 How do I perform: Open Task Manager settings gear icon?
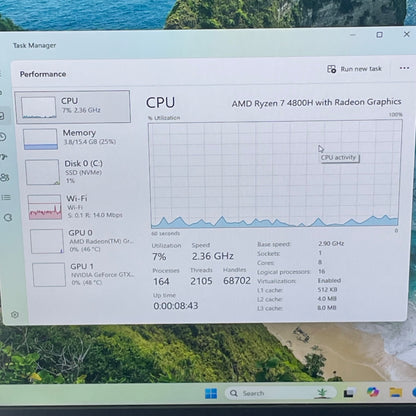15,314
